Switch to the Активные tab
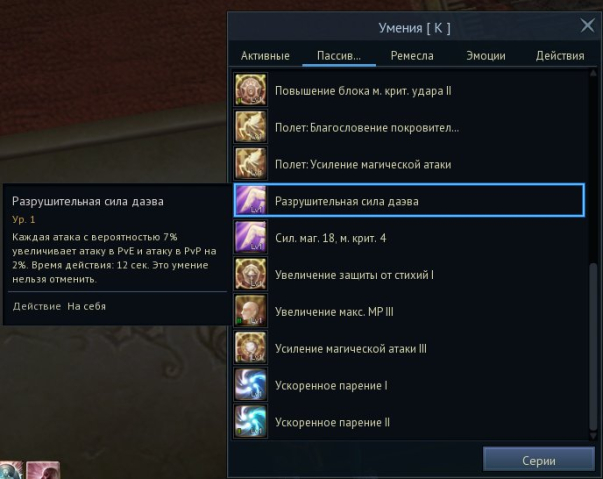This screenshot has height=479, width=603. (265, 56)
